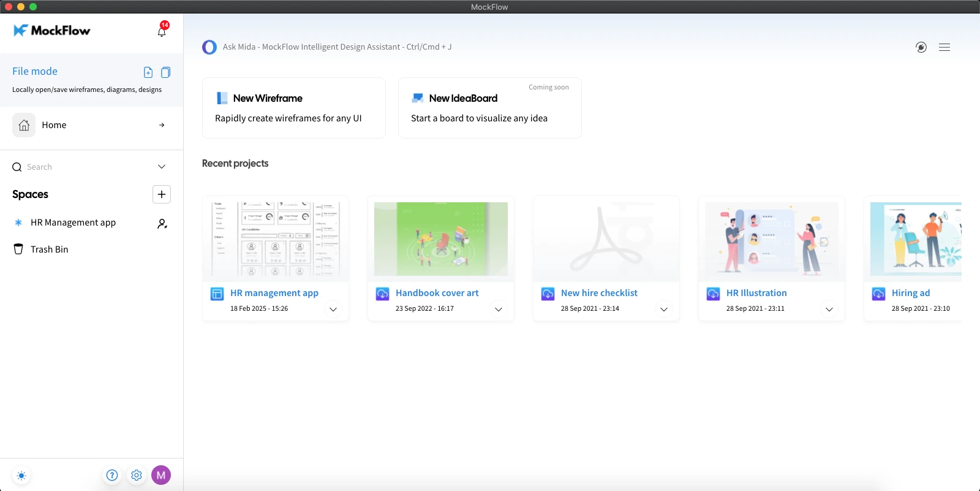Open Handbook cover art green thumbnail

441,239
